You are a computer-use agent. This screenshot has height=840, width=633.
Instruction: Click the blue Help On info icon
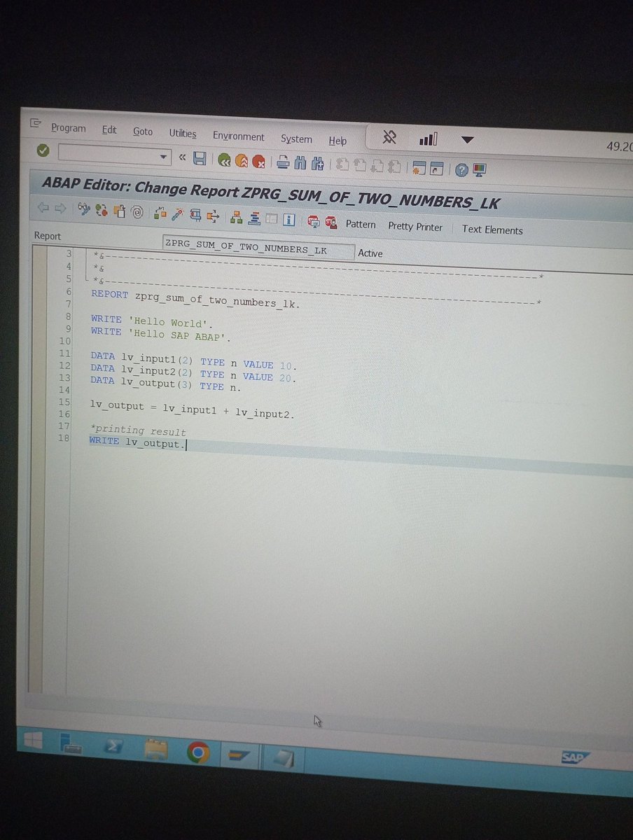pyautogui.click(x=288, y=220)
